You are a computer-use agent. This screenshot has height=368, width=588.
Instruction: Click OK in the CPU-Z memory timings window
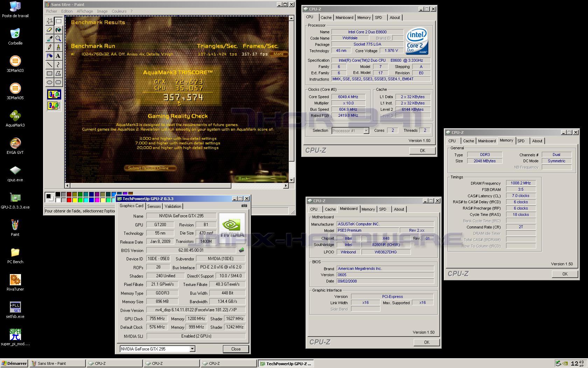(565, 274)
